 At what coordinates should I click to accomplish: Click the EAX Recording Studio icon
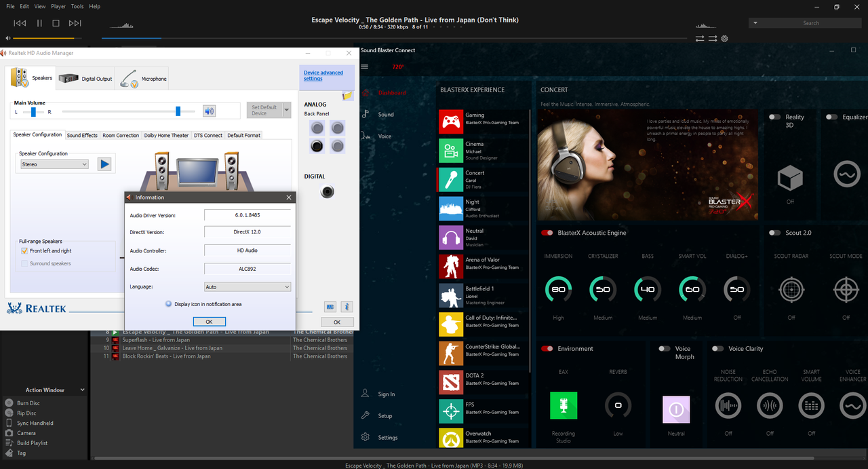click(x=564, y=406)
